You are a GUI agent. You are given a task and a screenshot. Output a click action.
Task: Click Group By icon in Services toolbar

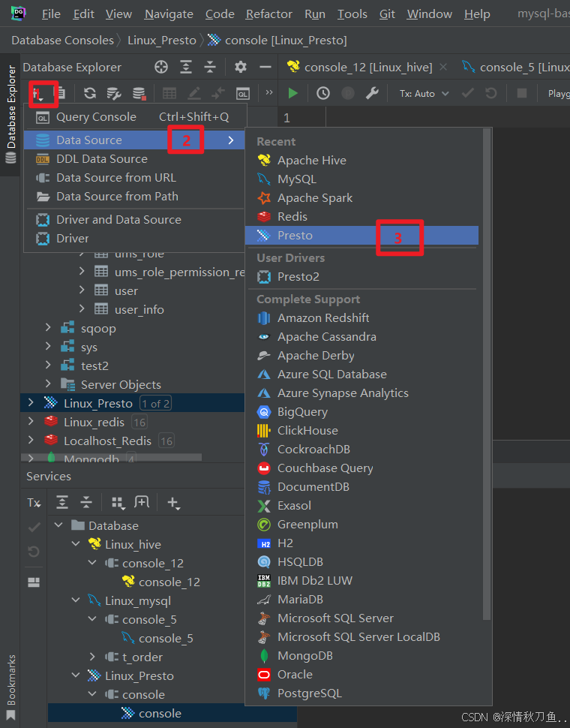118,502
